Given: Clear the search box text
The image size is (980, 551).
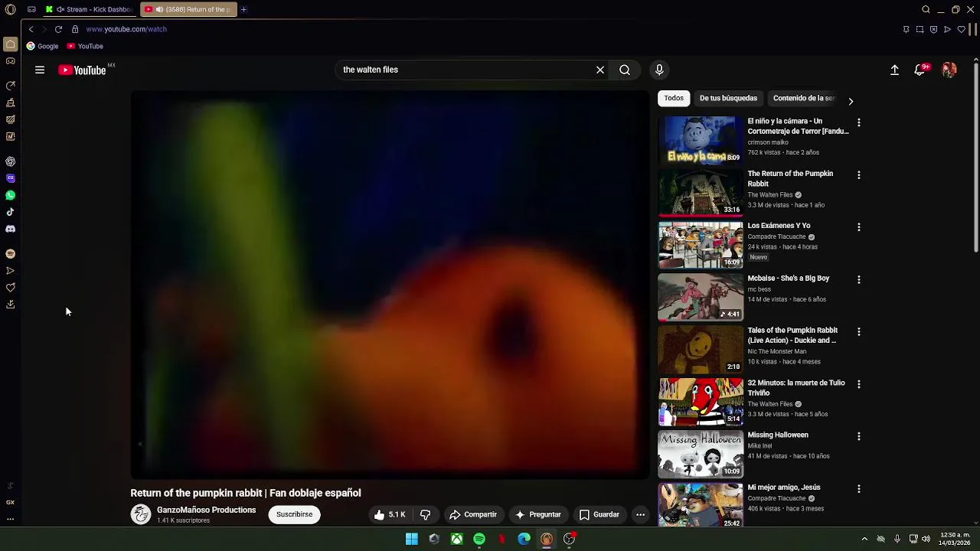Looking at the screenshot, I should pyautogui.click(x=600, y=70).
